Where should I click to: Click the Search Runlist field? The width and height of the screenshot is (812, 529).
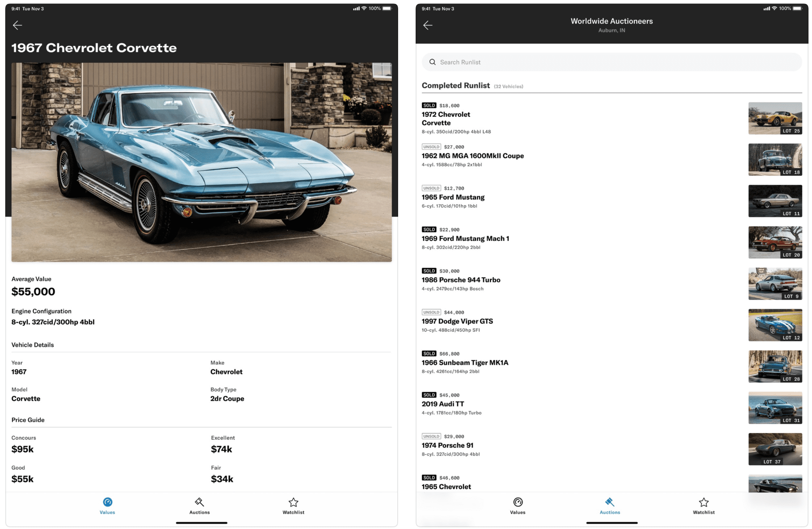click(x=612, y=62)
